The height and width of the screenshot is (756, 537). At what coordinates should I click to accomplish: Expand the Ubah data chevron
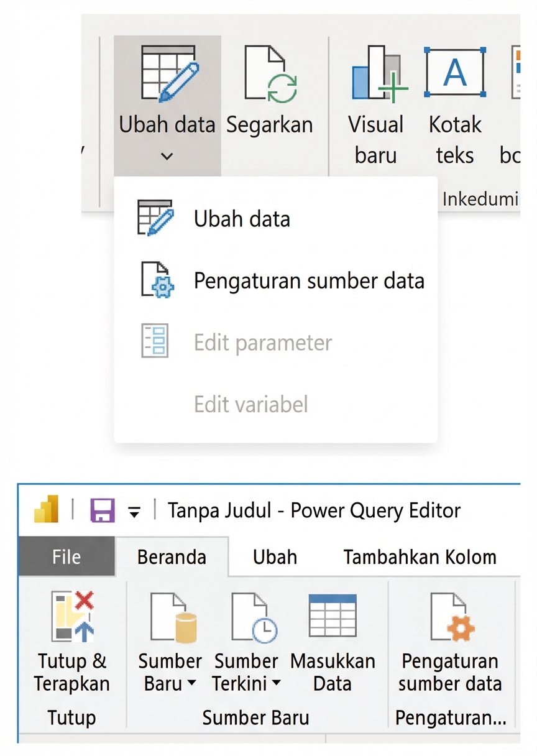[167, 157]
